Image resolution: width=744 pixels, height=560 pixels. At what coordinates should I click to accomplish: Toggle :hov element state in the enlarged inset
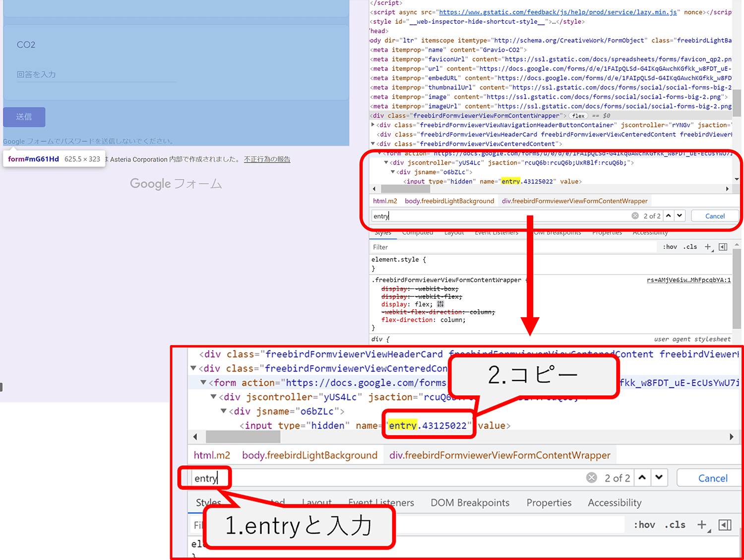(644, 525)
